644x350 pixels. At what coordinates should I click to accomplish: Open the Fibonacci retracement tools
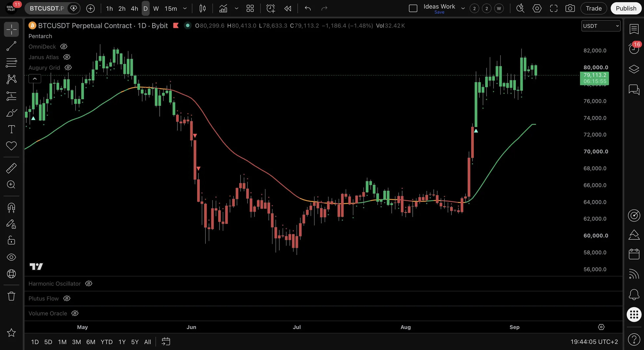pos(11,62)
